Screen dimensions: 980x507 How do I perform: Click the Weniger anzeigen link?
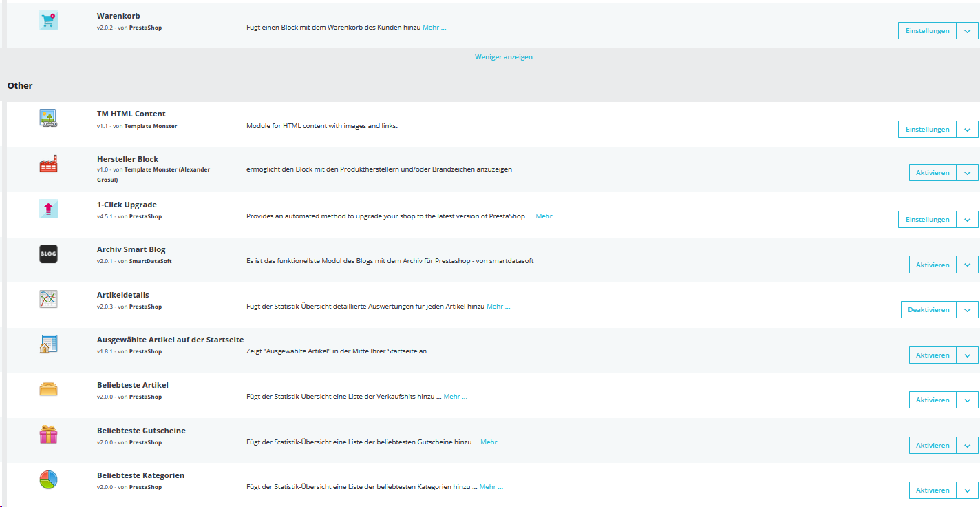(x=504, y=56)
